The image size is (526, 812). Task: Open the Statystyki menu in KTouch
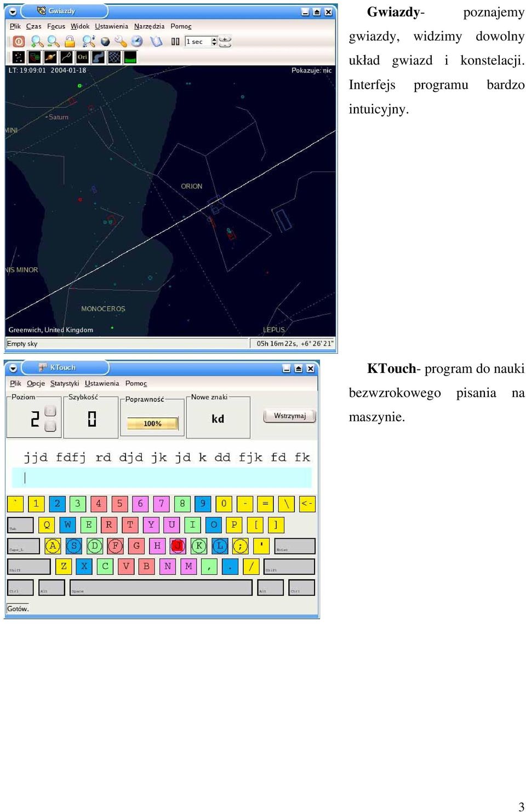[x=65, y=383]
